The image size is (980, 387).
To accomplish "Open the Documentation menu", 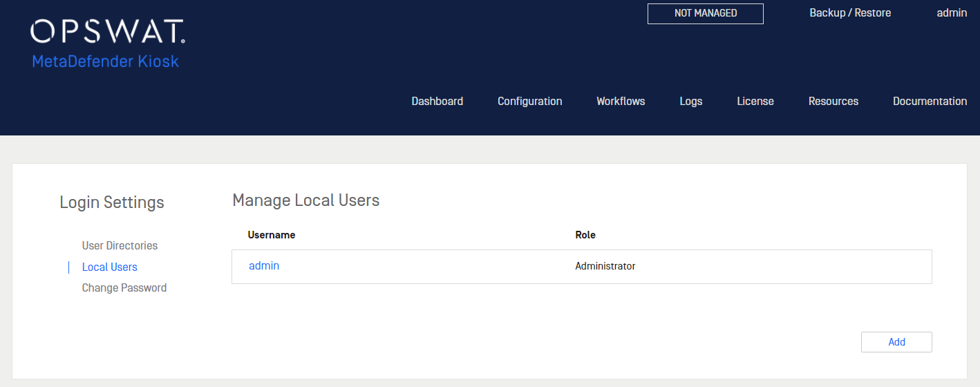I will click(x=930, y=101).
